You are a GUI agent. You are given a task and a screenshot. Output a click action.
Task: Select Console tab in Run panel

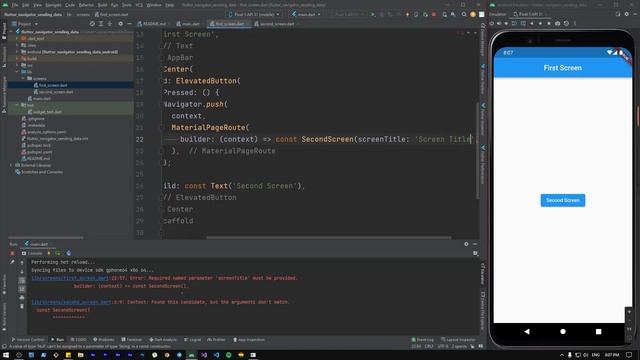32,253
